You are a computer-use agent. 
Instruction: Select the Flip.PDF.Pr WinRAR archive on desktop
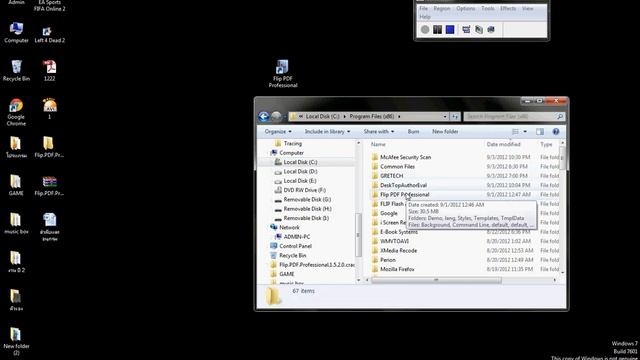49,185
